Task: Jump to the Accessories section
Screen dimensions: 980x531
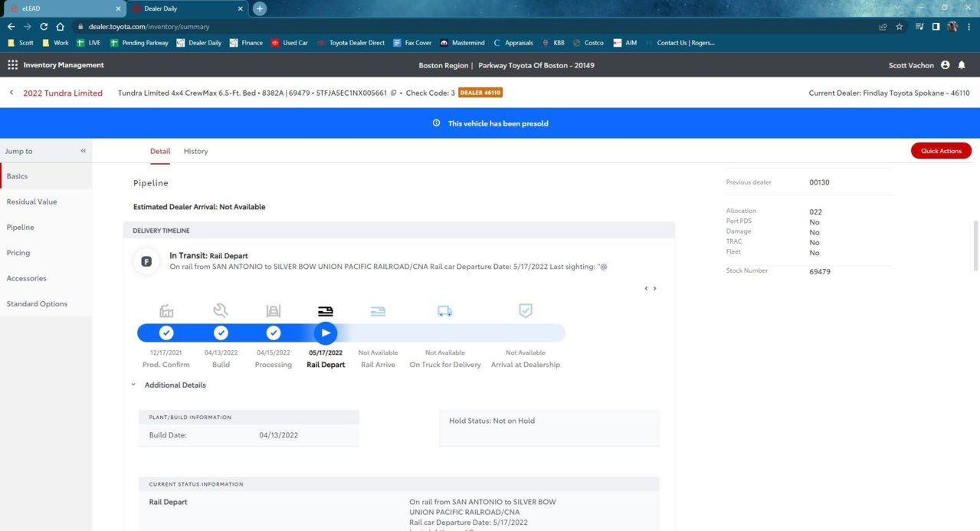Action: click(46, 278)
